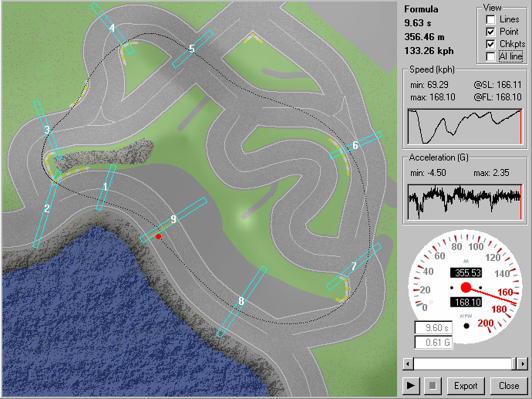Viewport: 532px width, 399px height.
Task: Click the @FL: 168.10 value
Action: 497,97
